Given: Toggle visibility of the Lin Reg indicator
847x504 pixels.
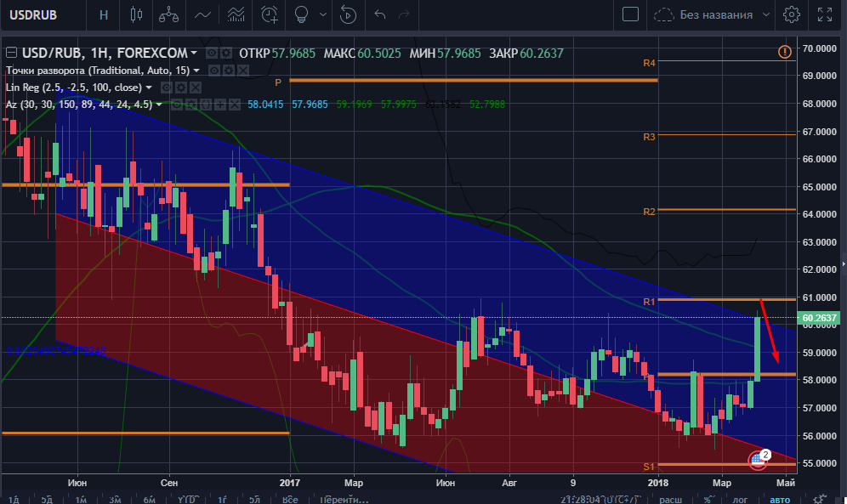Looking at the screenshot, I should 167,88.
